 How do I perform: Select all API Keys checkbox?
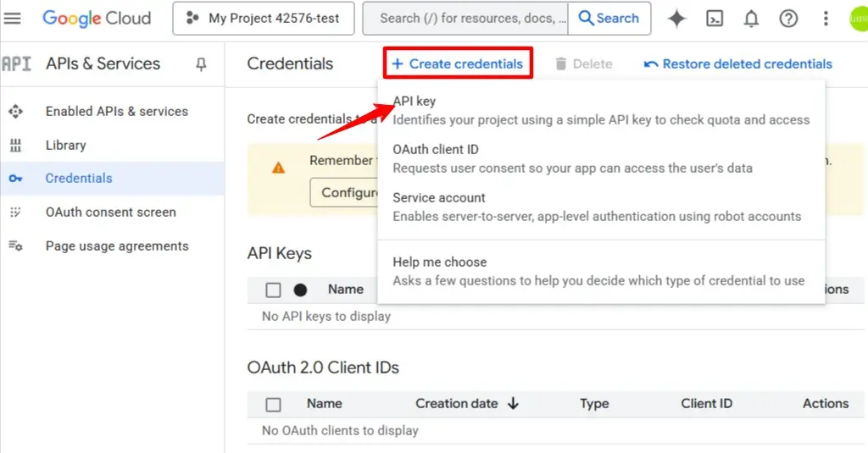pyautogui.click(x=273, y=290)
